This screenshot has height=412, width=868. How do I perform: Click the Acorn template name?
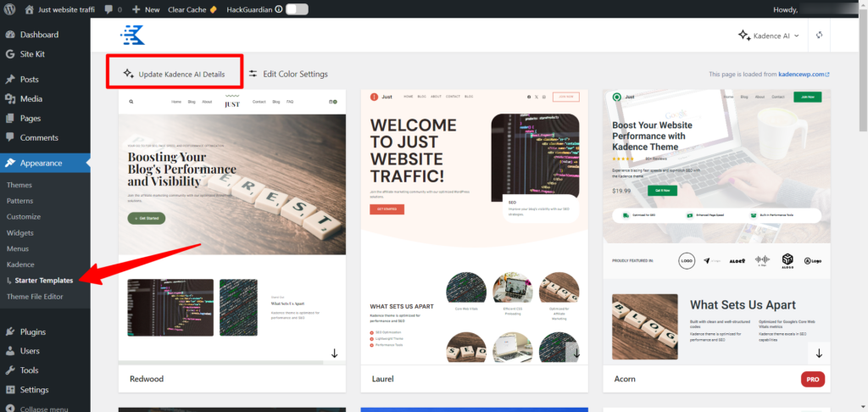coord(625,379)
